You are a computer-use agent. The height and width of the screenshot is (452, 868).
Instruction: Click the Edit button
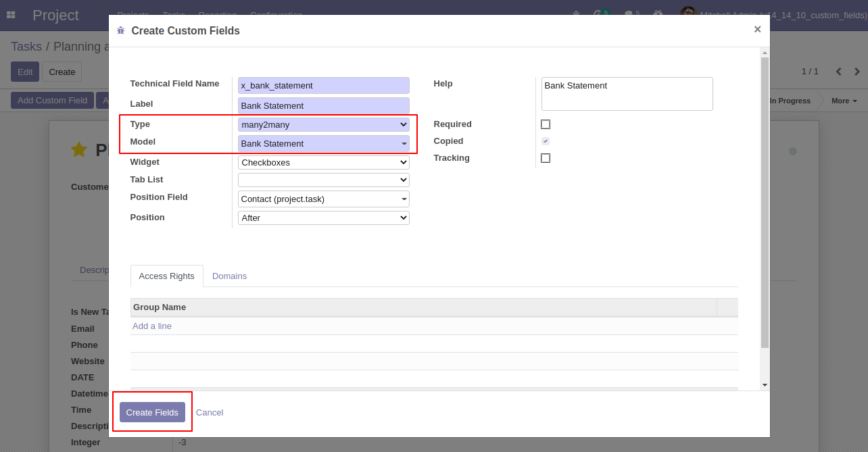[x=25, y=72]
